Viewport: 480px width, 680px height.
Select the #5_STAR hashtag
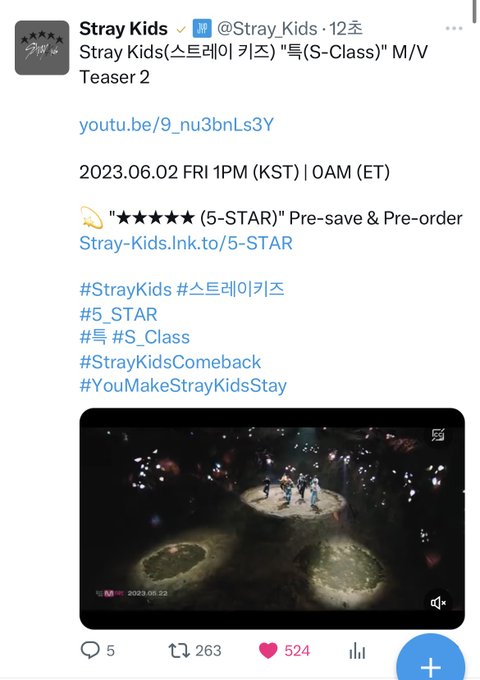[x=118, y=314]
